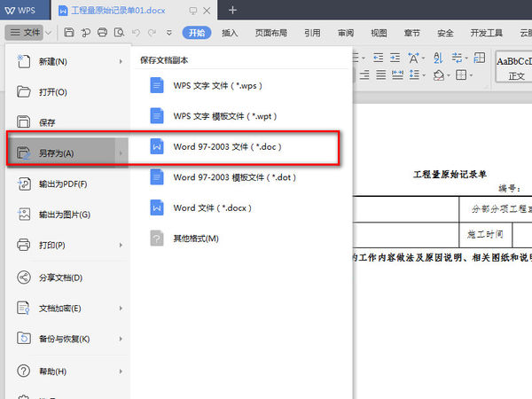Expand the arrow next to 文件

click(x=49, y=33)
